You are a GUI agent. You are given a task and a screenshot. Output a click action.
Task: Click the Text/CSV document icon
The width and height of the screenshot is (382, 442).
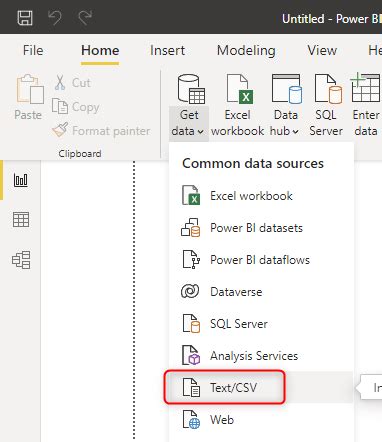(191, 388)
